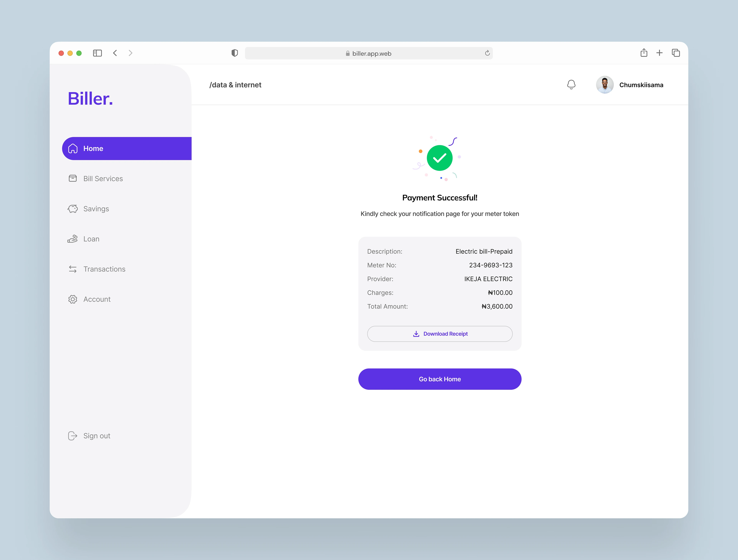
Task: Open a new tab with plus
Action: tap(659, 53)
